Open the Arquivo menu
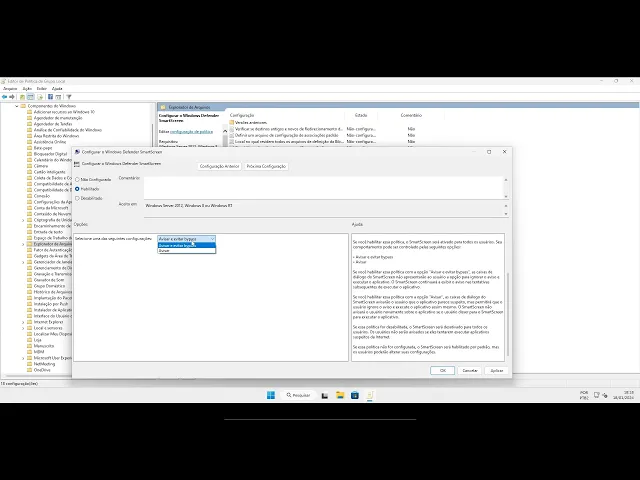 [x=10, y=89]
